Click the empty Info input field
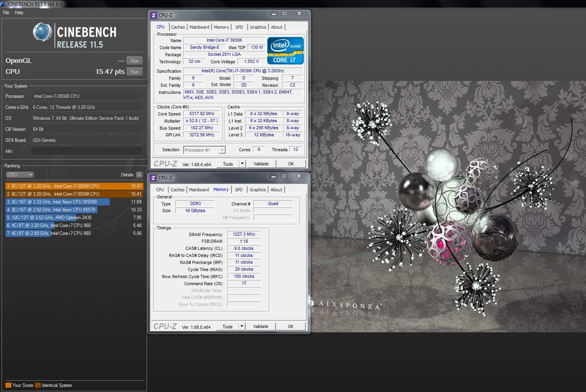 point(86,151)
